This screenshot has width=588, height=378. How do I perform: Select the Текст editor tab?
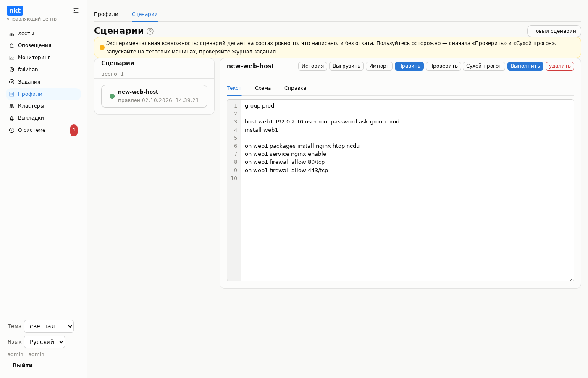point(234,88)
